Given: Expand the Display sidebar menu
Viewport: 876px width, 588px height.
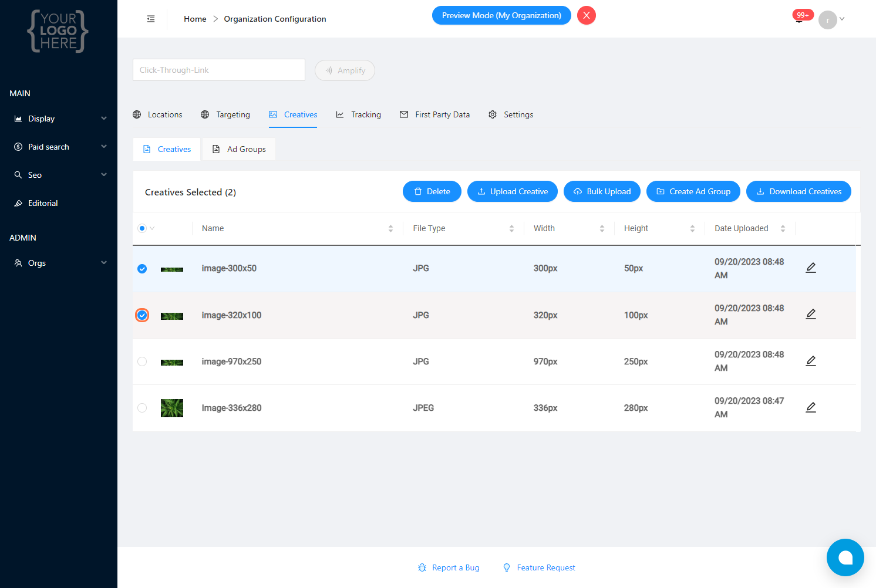Looking at the screenshot, I should pyautogui.click(x=59, y=119).
